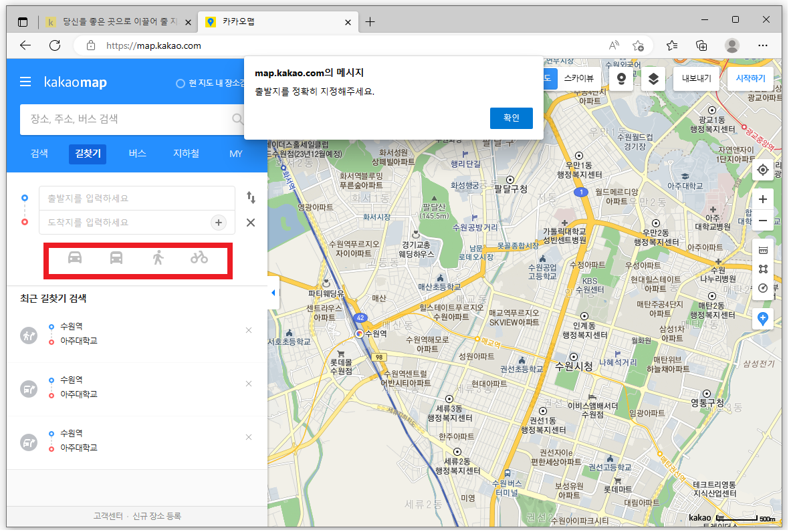The width and height of the screenshot is (789, 532).
Task: Switch map to 스카이뷰
Action: 578,78
